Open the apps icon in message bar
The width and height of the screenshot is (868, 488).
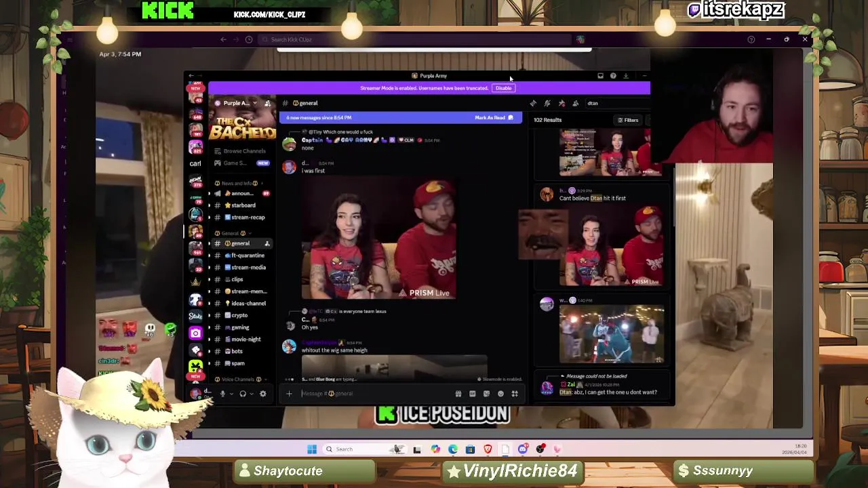[515, 394]
